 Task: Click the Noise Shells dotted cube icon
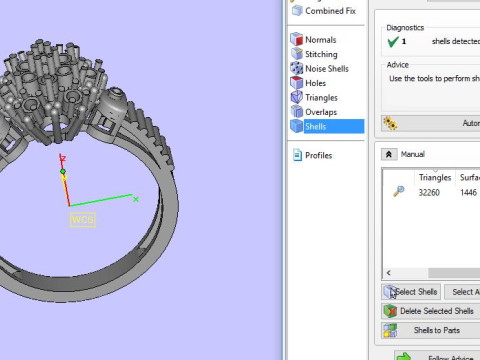[296, 68]
